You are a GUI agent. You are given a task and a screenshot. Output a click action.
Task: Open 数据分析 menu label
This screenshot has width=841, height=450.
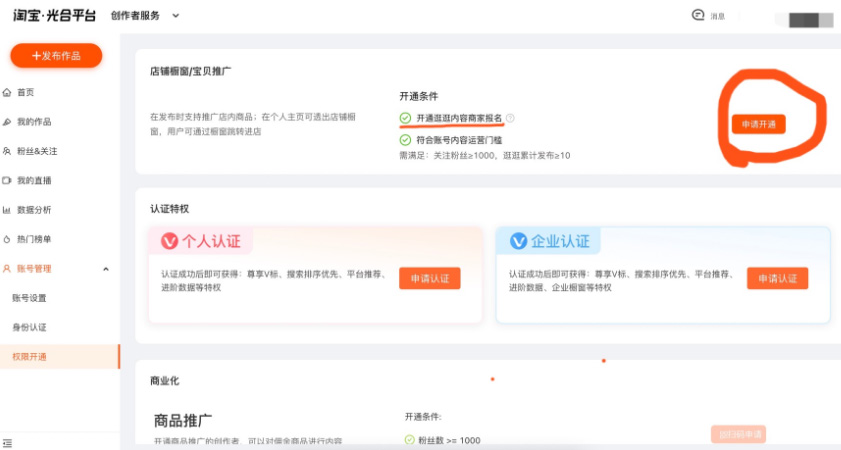click(34, 210)
